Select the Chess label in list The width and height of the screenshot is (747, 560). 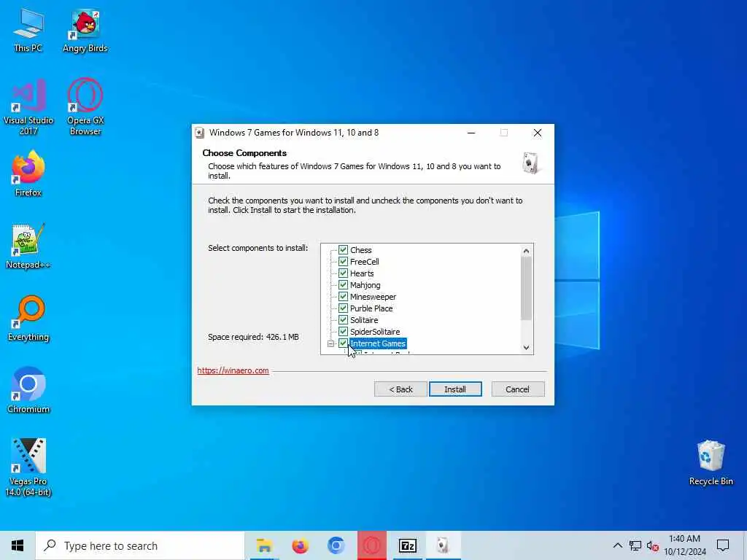tap(360, 250)
